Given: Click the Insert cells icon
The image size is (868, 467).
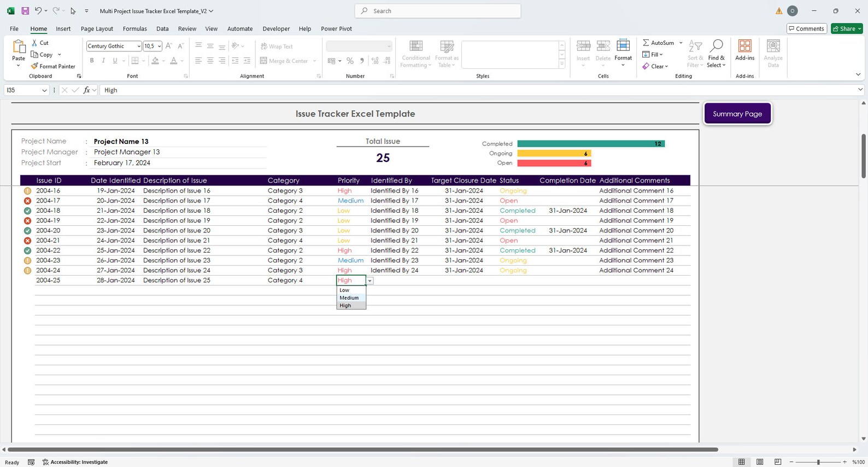Looking at the screenshot, I should pos(583,46).
